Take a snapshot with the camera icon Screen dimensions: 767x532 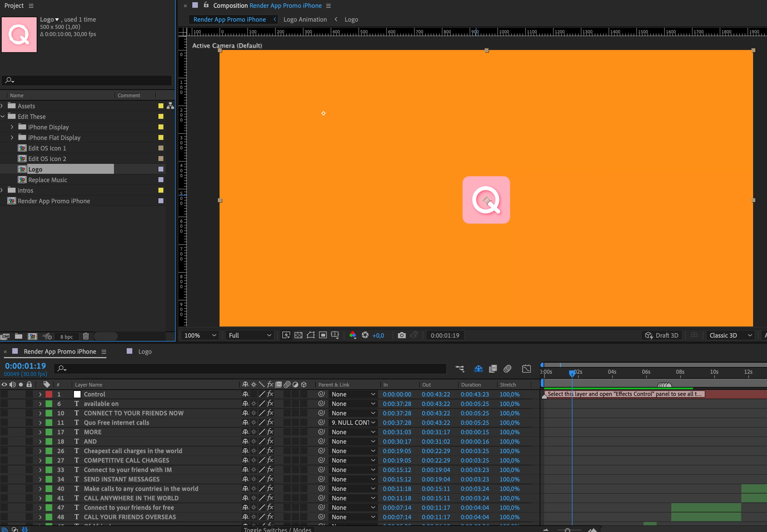[x=401, y=335]
